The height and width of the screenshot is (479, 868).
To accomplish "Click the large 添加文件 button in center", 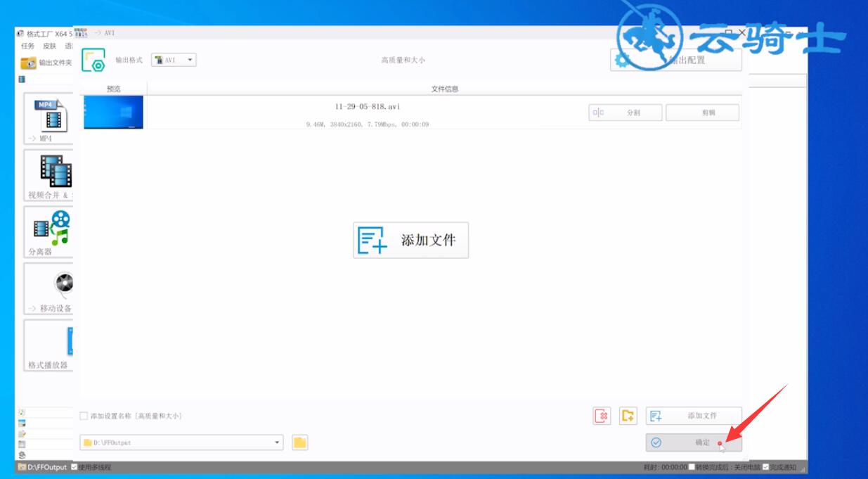I will 410,240.
